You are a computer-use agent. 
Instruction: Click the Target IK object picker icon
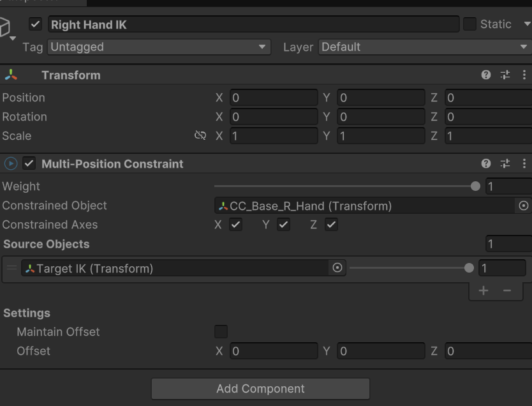[337, 267]
